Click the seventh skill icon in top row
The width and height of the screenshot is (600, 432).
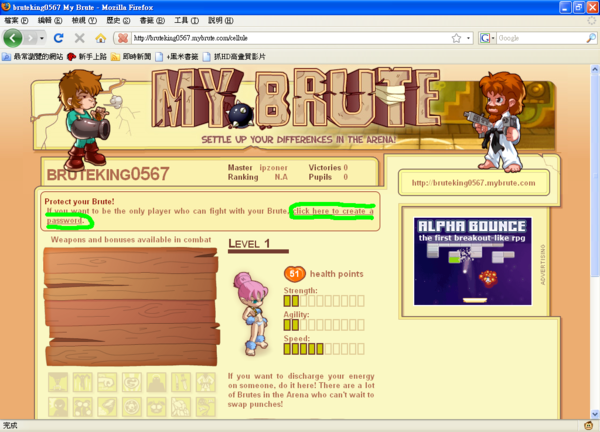[205, 382]
